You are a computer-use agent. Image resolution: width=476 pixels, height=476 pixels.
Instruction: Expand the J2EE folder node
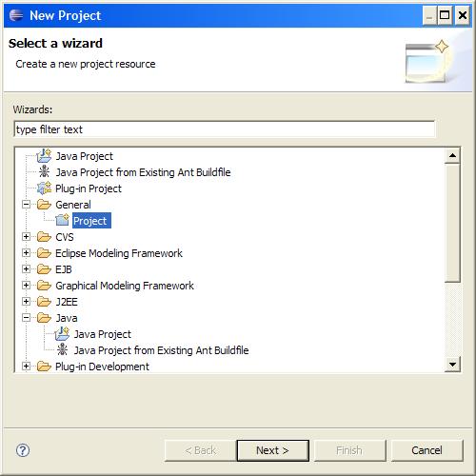tap(27, 302)
